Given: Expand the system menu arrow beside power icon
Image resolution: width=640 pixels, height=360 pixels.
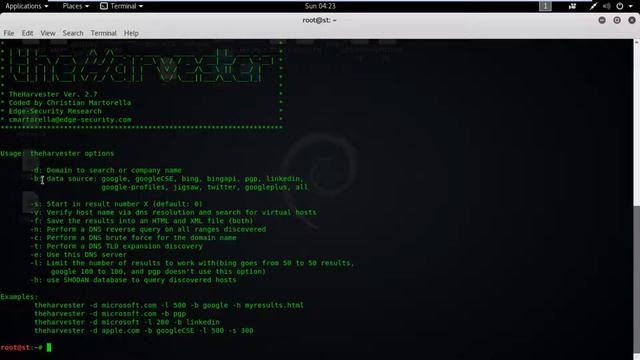Looking at the screenshot, I should pos(631,6).
